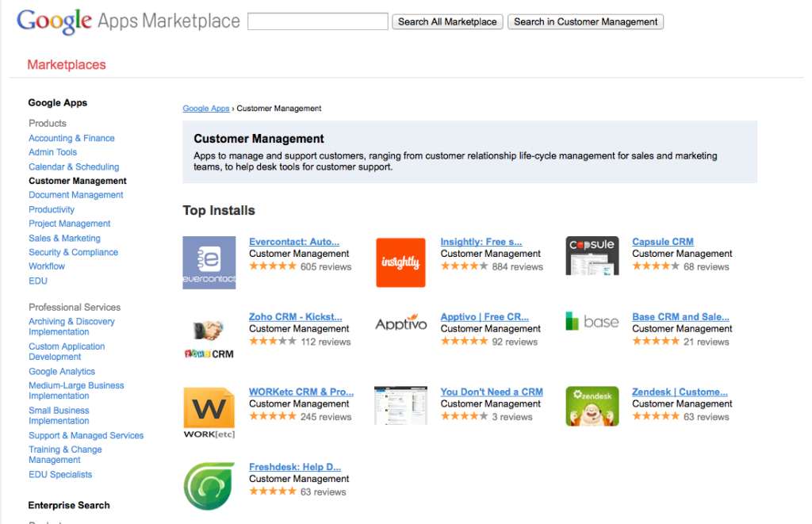
Task: Click the 245 reviews text for WORKetc
Action: (326, 417)
